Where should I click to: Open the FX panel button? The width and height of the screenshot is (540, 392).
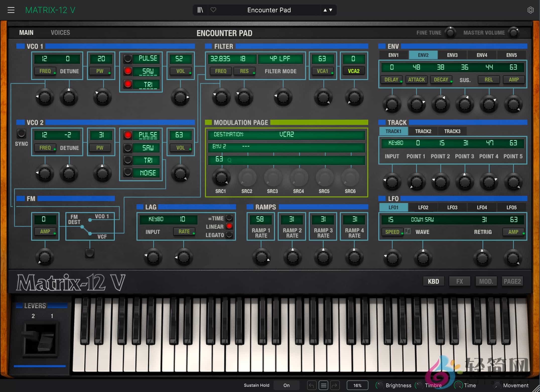459,281
